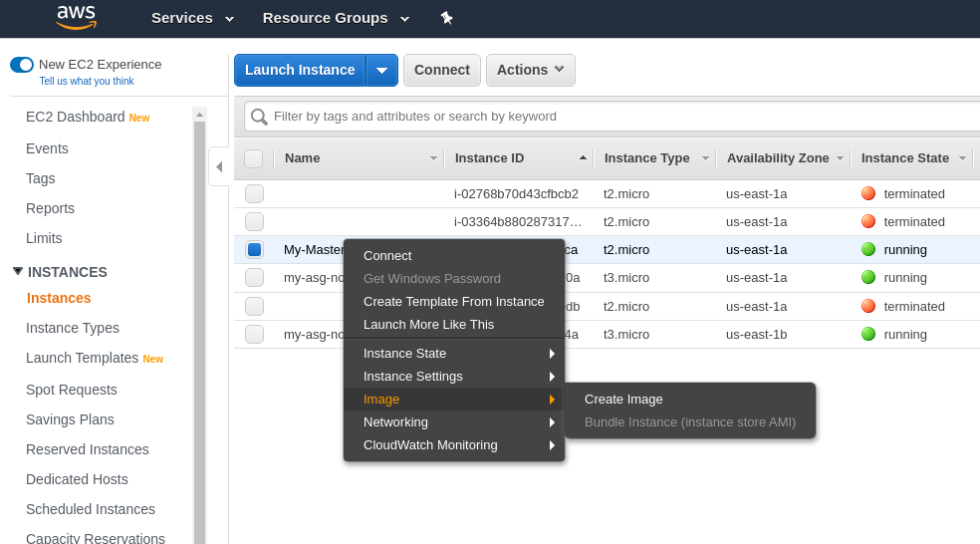
Task: Open Instance Type column dropdown arrow
Action: click(705, 158)
